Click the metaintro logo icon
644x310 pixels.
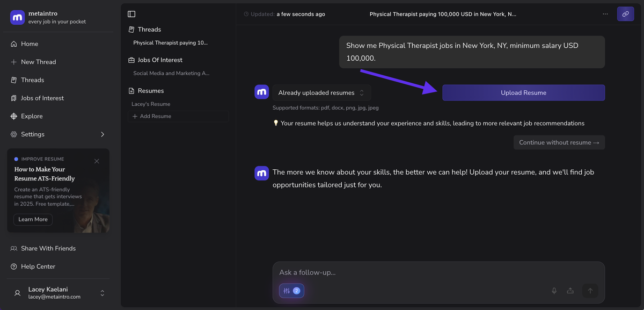tap(17, 17)
